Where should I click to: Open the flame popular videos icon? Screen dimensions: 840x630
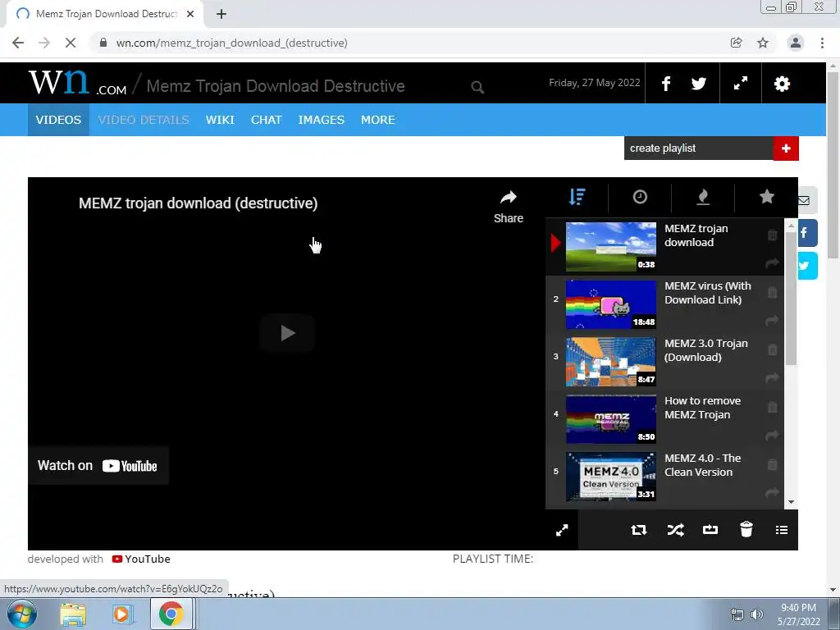coord(703,197)
